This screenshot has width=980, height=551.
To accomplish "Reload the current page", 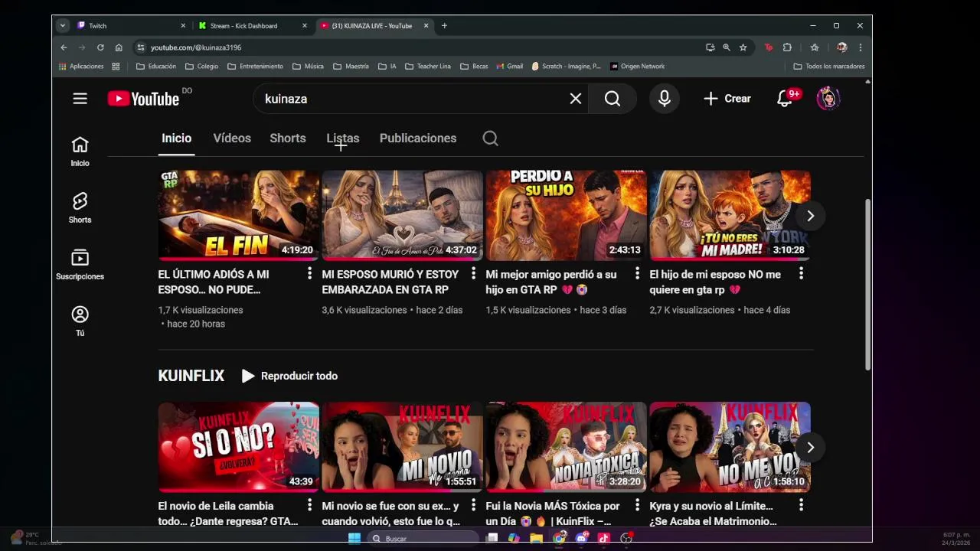I will 100,47.
